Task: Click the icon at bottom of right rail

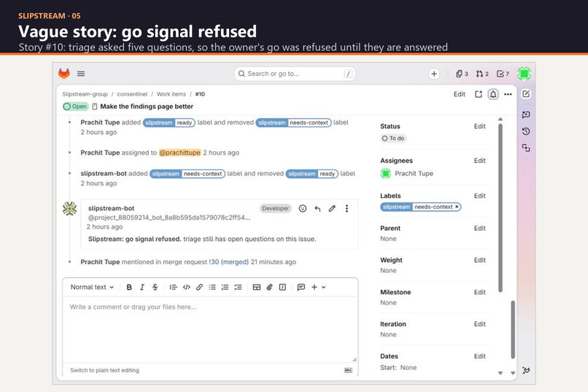Action: pos(526,370)
